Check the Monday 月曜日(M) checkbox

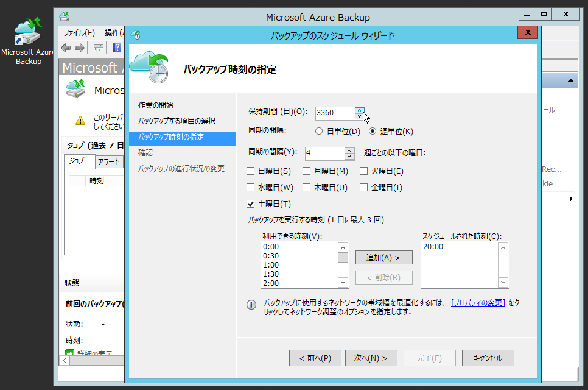pyautogui.click(x=306, y=171)
